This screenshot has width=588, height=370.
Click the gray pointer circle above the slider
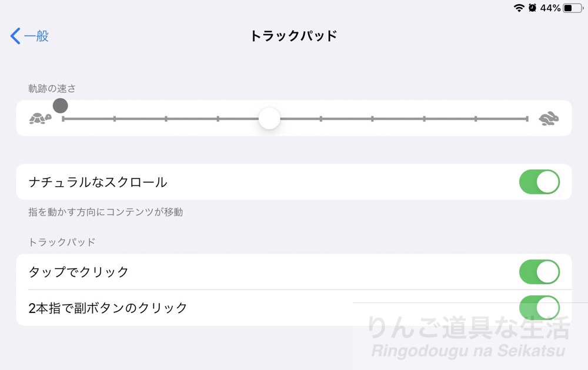coord(61,106)
